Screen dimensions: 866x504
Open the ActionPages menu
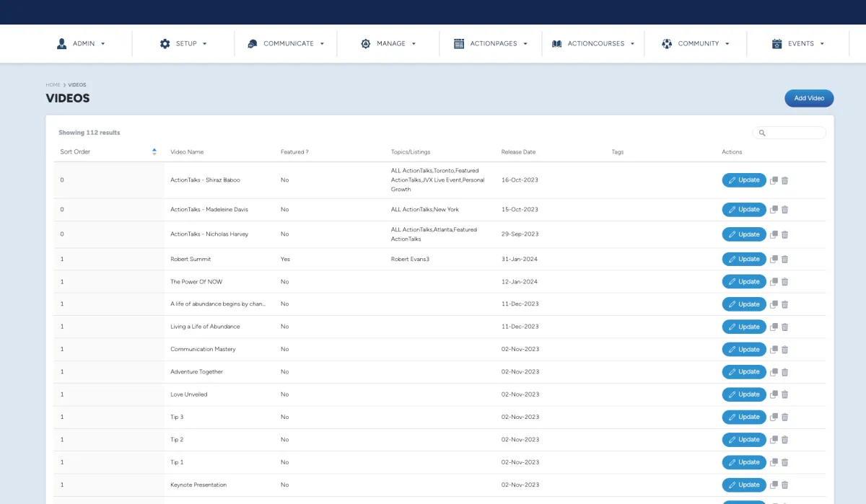(x=492, y=44)
